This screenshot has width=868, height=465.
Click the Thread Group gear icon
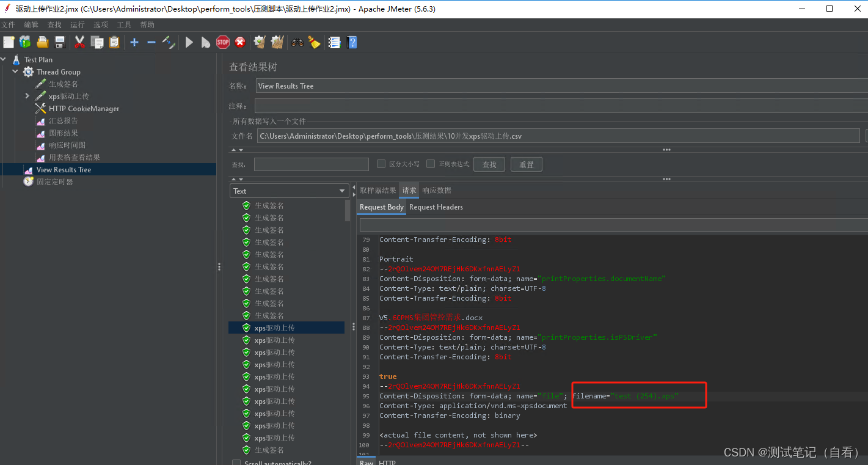coord(28,71)
